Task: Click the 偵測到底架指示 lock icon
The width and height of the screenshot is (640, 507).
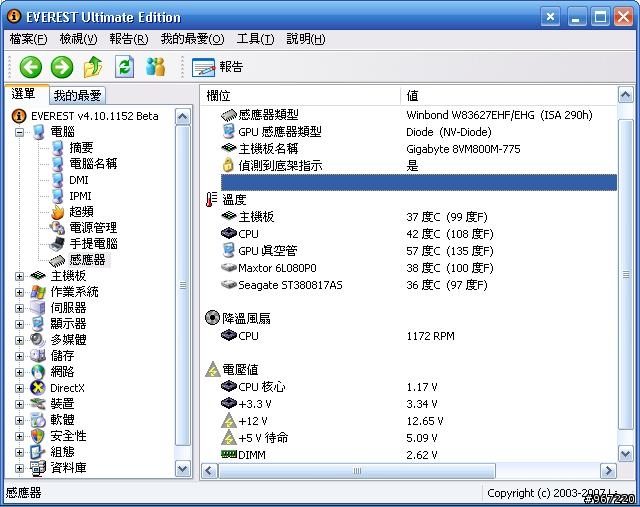Action: 228,165
